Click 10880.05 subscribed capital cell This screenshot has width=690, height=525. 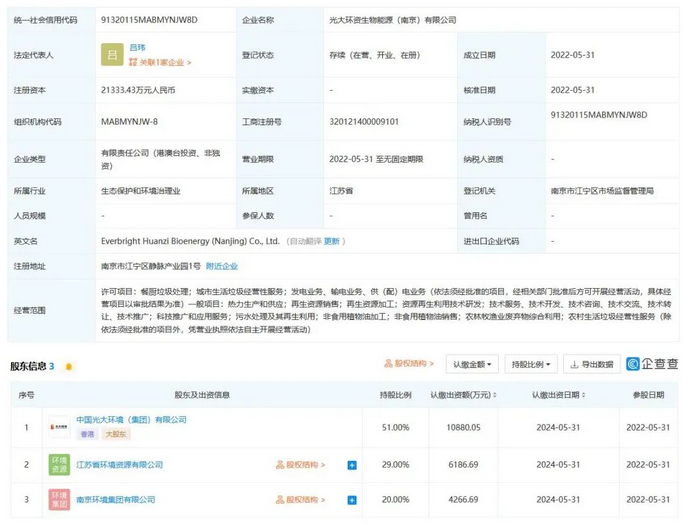pyautogui.click(x=463, y=427)
